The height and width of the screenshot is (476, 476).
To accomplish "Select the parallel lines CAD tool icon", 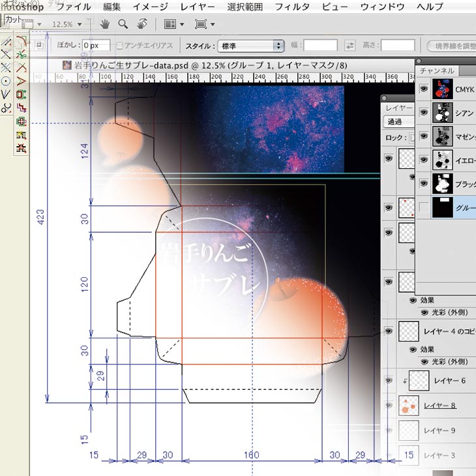I will pyautogui.click(x=6, y=41).
